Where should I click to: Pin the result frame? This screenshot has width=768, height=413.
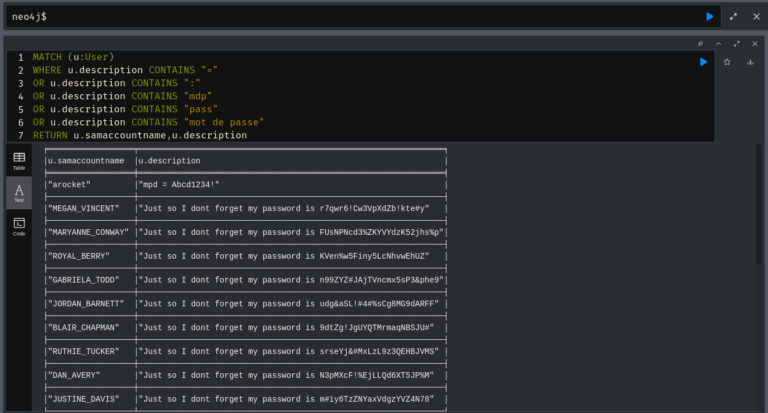(x=701, y=44)
